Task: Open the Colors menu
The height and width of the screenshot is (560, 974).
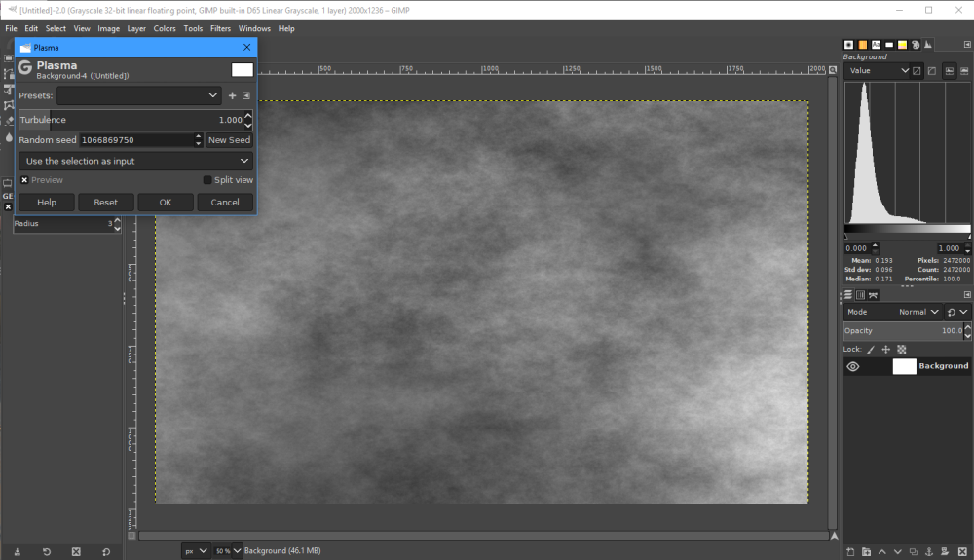Action: click(165, 28)
